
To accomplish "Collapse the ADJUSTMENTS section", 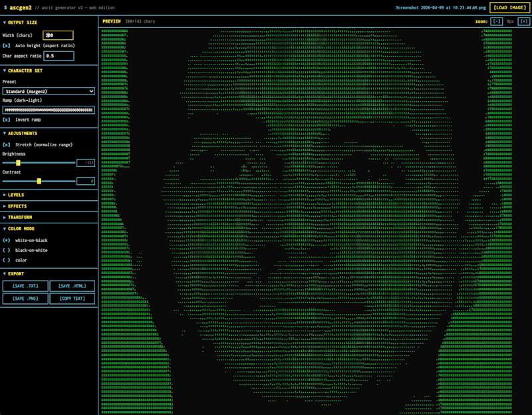I will point(23,132).
